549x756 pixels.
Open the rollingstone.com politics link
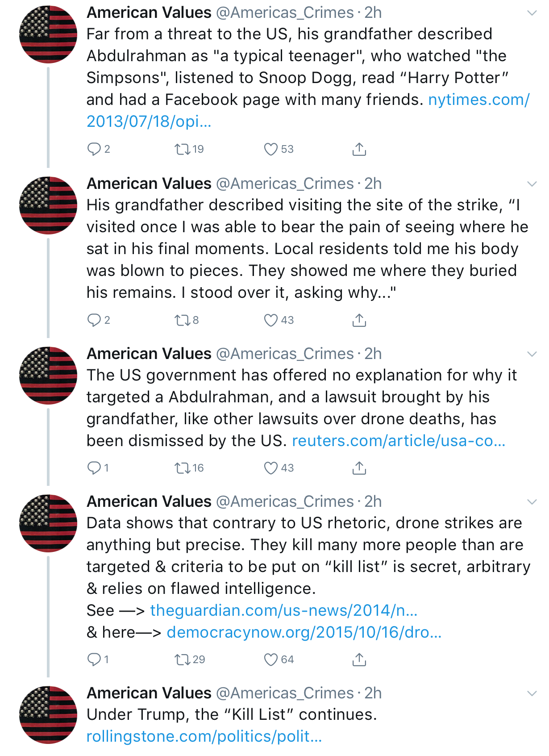coord(204,736)
